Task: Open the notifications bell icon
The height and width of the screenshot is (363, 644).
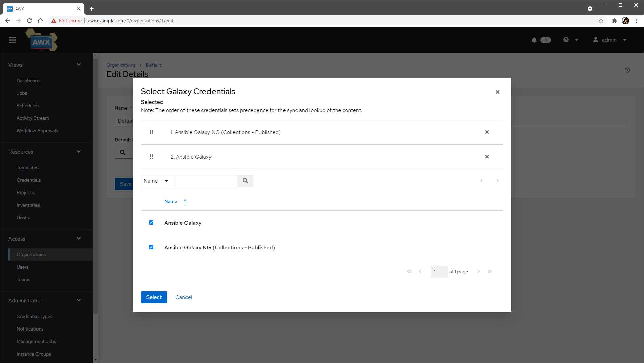Action: point(534,40)
